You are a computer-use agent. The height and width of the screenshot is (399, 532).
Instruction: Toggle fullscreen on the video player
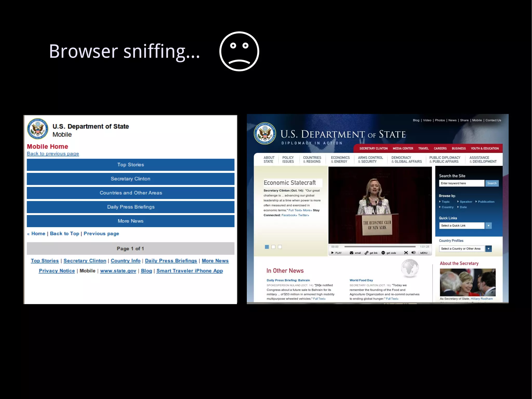tap(406, 253)
